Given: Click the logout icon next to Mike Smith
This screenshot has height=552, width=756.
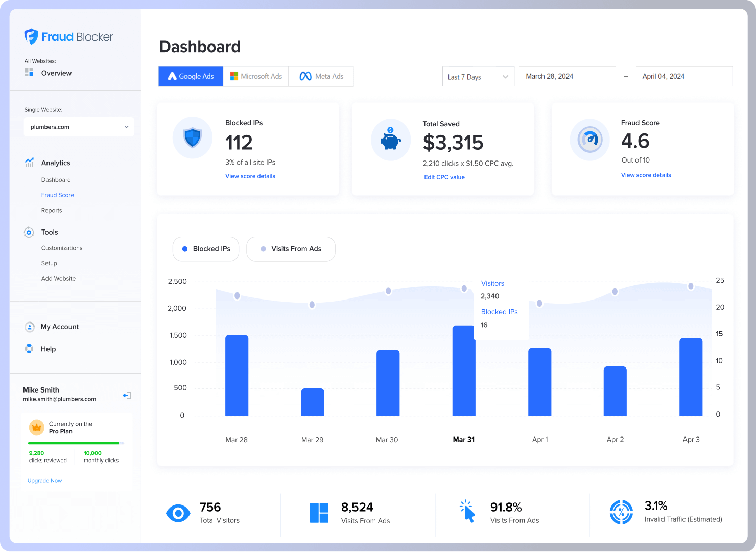Looking at the screenshot, I should tap(127, 395).
